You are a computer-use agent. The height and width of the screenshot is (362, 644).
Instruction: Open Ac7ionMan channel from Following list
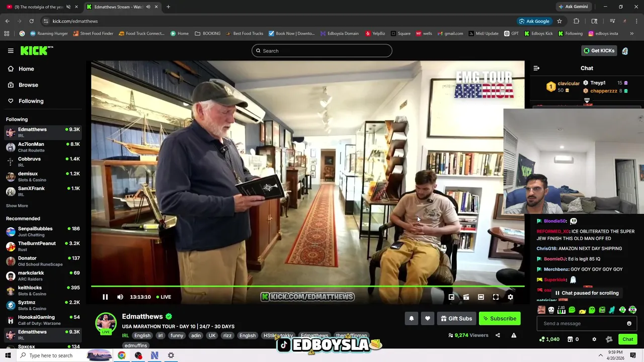(x=43, y=147)
